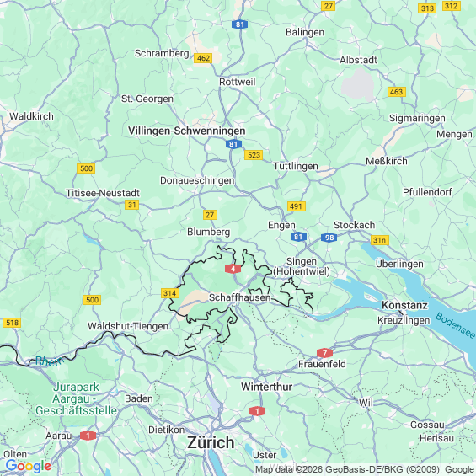Viewport: 476px width, 476px height.
Task: Select the yellow 518 road shield
Action: click(12, 323)
